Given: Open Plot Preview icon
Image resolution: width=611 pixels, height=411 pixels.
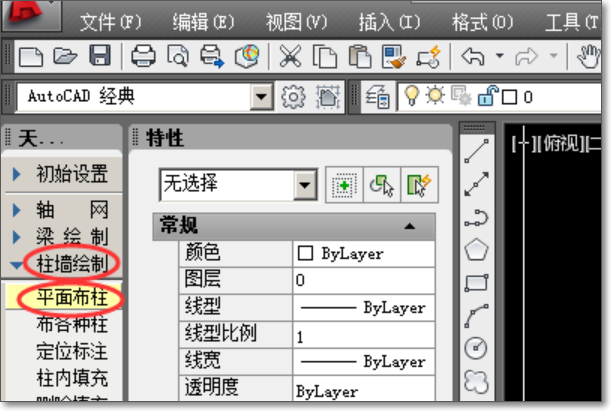Looking at the screenshot, I should (178, 56).
